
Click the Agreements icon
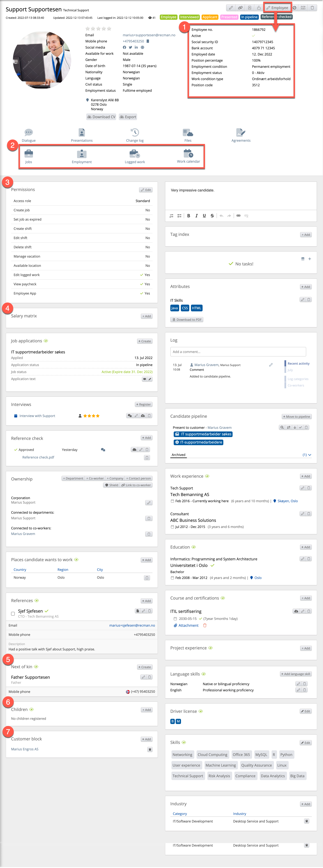pos(241,132)
